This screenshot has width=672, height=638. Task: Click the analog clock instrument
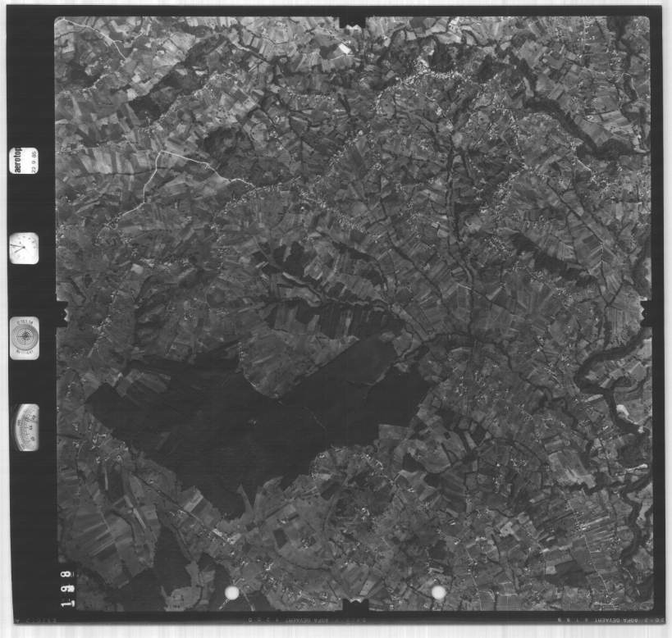pyautogui.click(x=24, y=248)
